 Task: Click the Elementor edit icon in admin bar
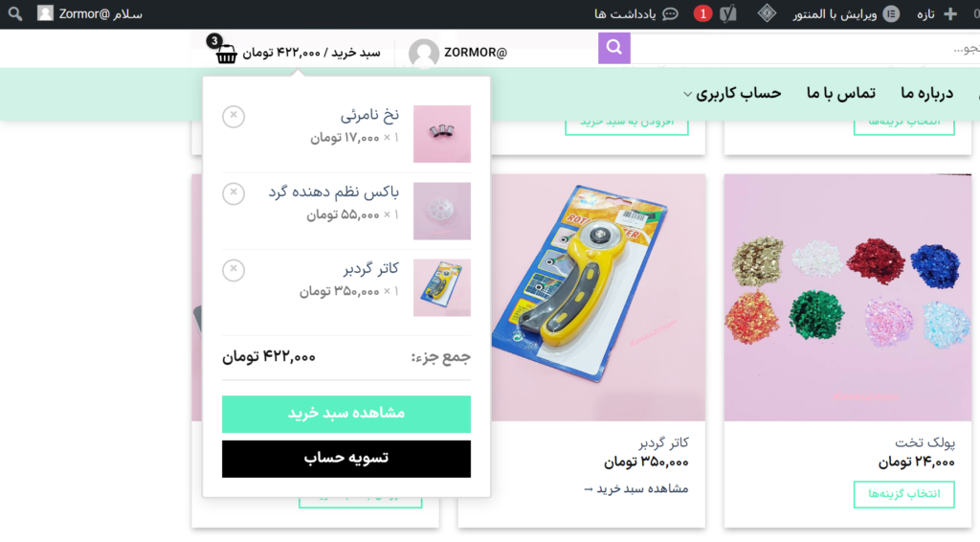click(891, 13)
